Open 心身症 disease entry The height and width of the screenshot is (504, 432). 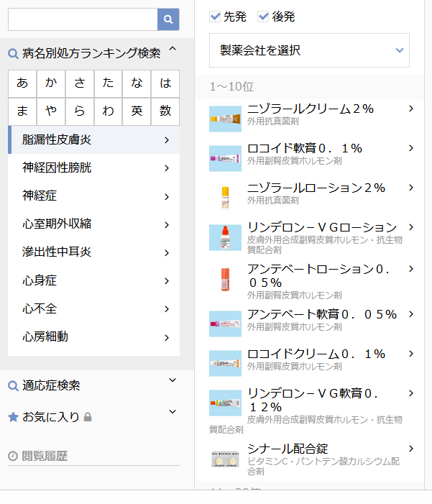tap(94, 280)
